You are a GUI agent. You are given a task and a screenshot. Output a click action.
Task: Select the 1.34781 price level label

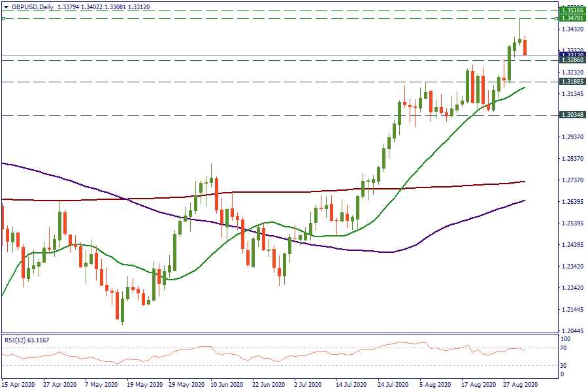click(x=572, y=19)
